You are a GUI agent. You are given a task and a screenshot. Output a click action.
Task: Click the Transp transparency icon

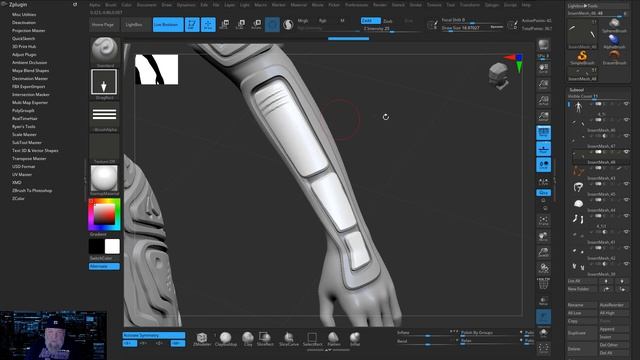[543, 301]
